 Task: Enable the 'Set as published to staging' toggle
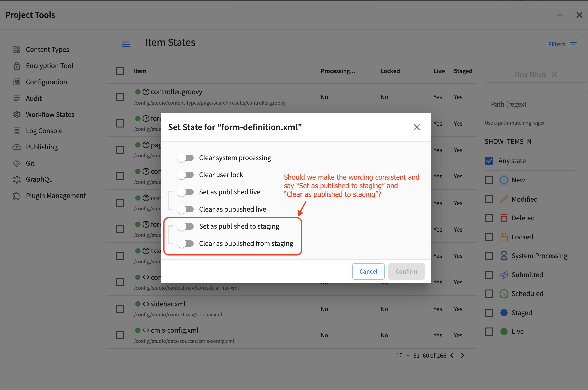click(185, 226)
